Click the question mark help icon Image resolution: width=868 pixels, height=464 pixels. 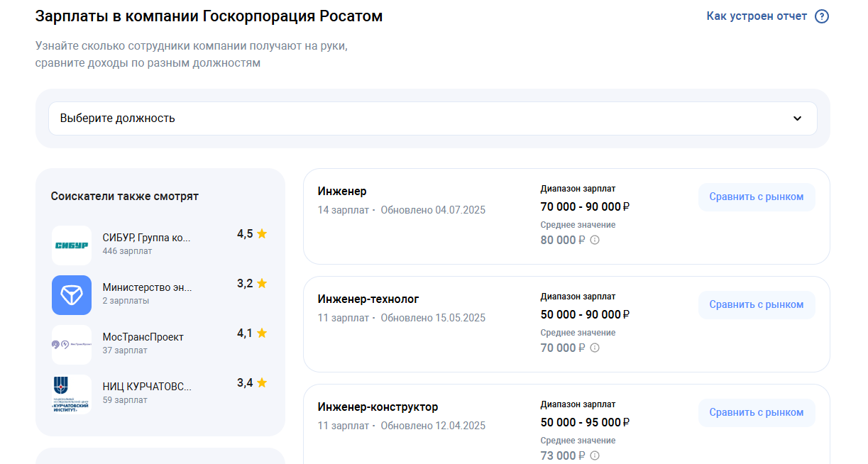point(822,16)
